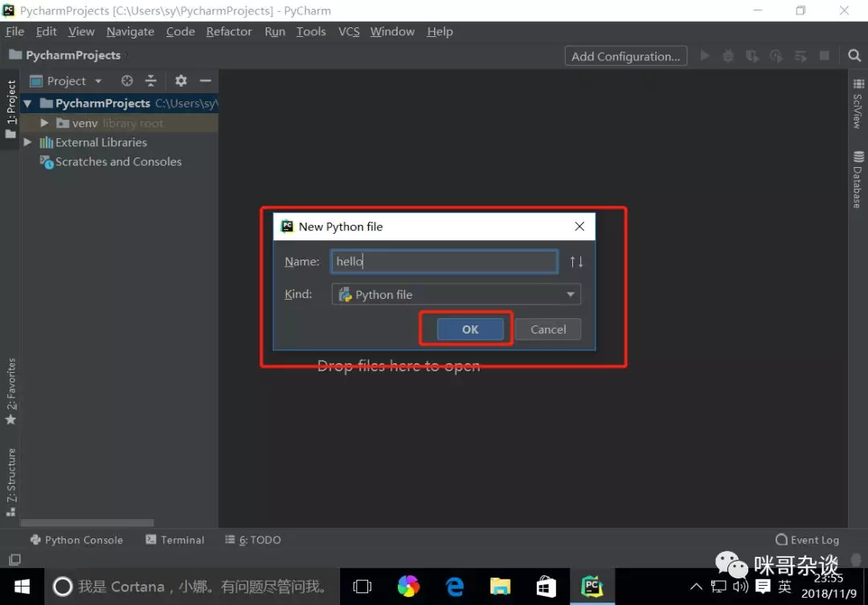Show hidden tray icons chevron
Screen dimensions: 868x605
[x=696, y=587]
